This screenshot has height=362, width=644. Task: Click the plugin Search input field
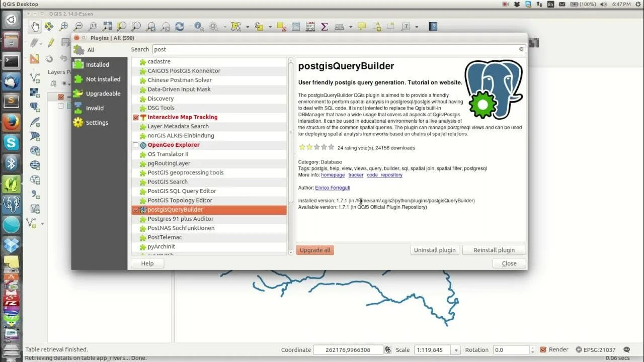pos(339,49)
